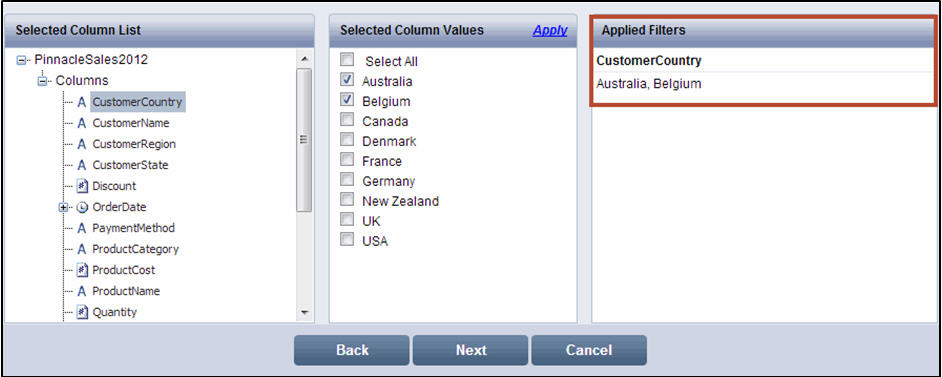Click the column list scrollbar thumb
Screen dimensions: 942x377
[x=304, y=140]
